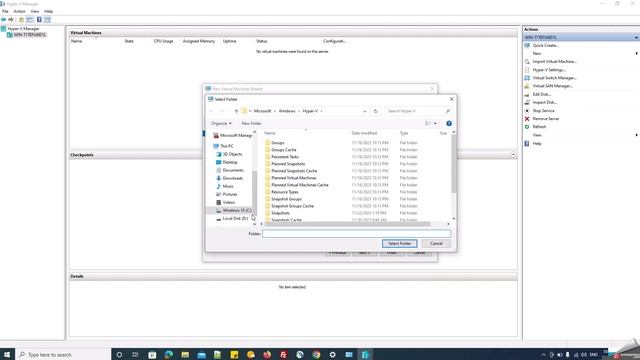This screenshot has width=640, height=360.
Task: Click the search magnifier in Select Folder
Action: pyautogui.click(x=447, y=111)
